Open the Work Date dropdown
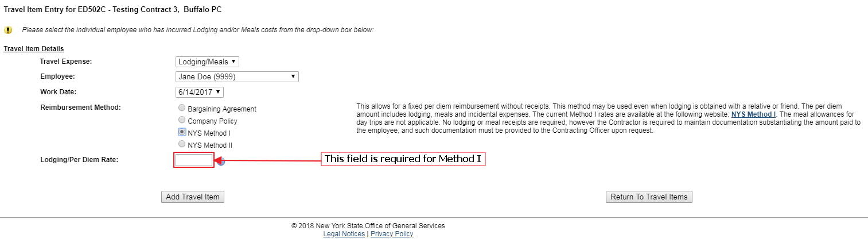 click(x=199, y=92)
